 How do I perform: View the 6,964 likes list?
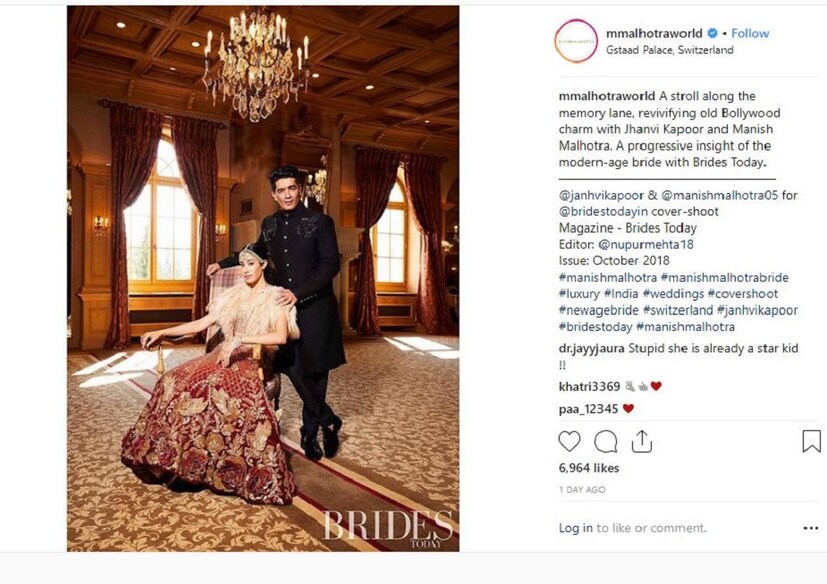pyautogui.click(x=589, y=468)
